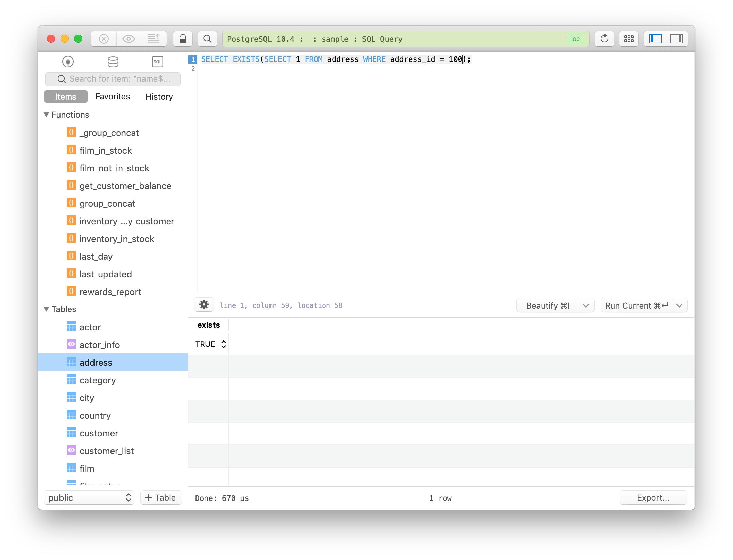
Task: Open the lock icon in the toolbar
Action: click(x=183, y=38)
